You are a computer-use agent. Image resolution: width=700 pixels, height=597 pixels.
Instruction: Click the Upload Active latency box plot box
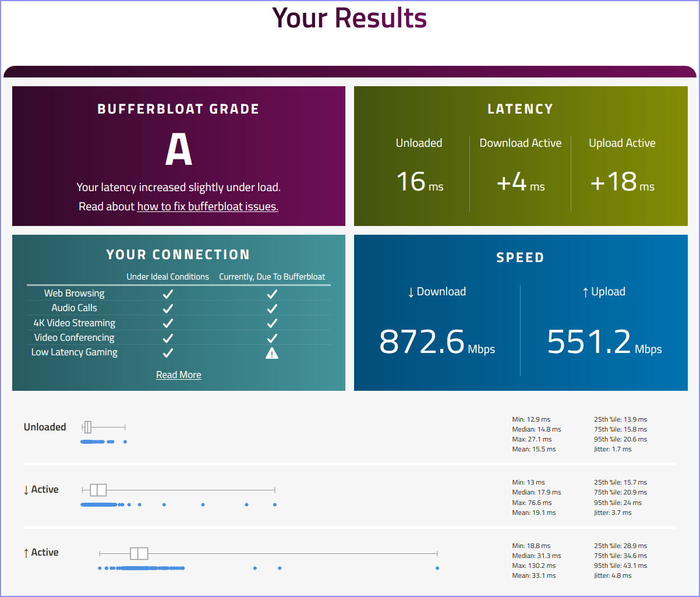pyautogui.click(x=139, y=553)
